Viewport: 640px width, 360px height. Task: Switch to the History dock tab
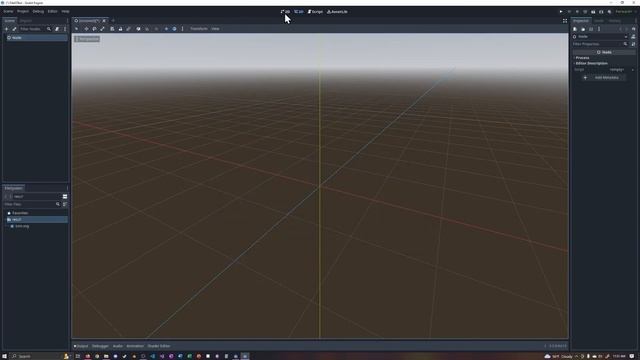(615, 20)
